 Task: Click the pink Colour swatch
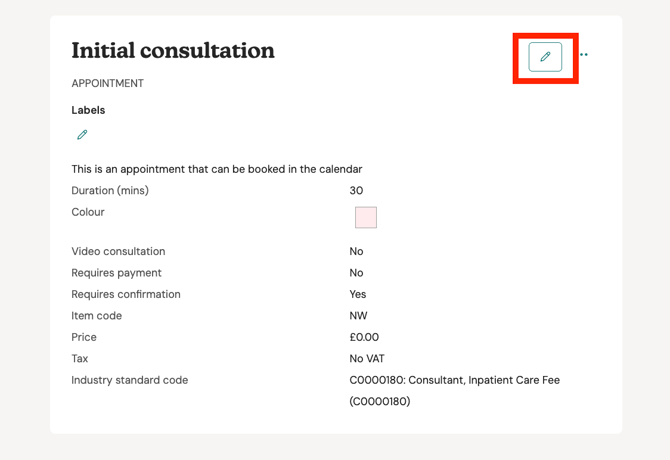pos(366,217)
